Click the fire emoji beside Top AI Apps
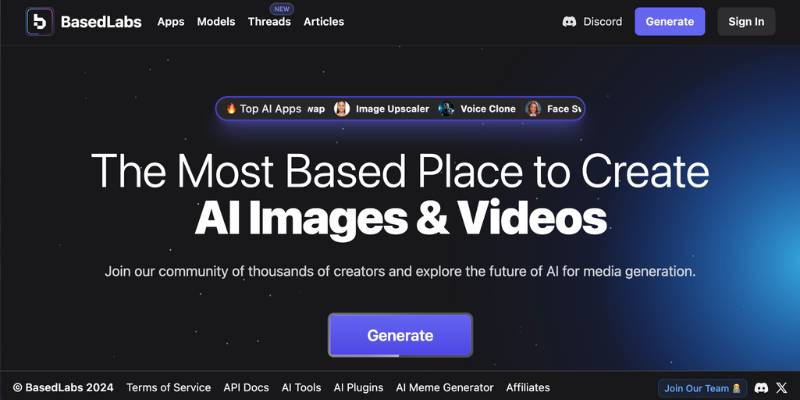Viewport: 800px width, 400px height. point(231,109)
